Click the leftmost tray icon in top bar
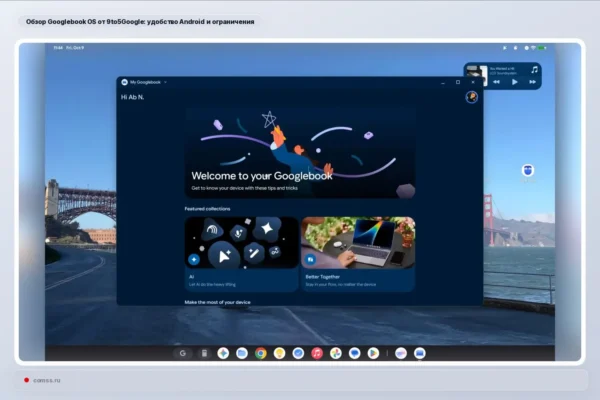This screenshot has width=600, height=400. pos(505,48)
